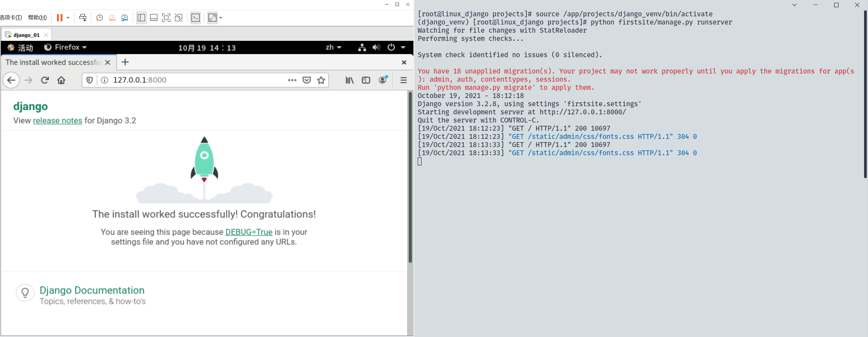This screenshot has width=868, height=337.
Task: Click the volume speaker icon in GNOME bar
Action: [x=376, y=47]
